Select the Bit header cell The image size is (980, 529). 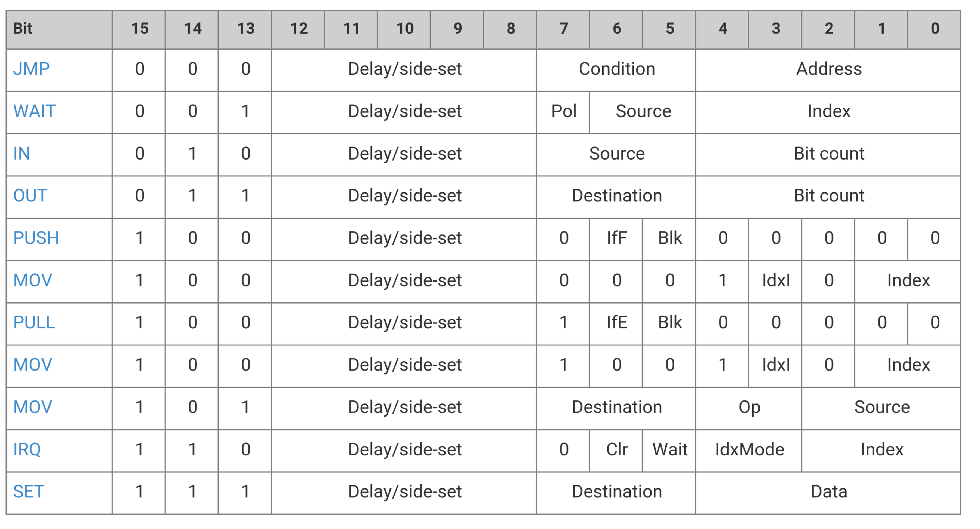(59, 30)
